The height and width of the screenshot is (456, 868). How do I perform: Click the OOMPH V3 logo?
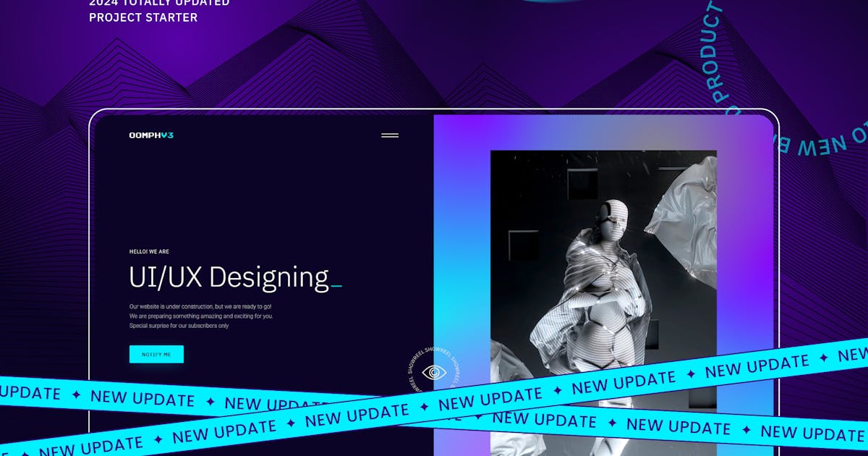click(151, 135)
